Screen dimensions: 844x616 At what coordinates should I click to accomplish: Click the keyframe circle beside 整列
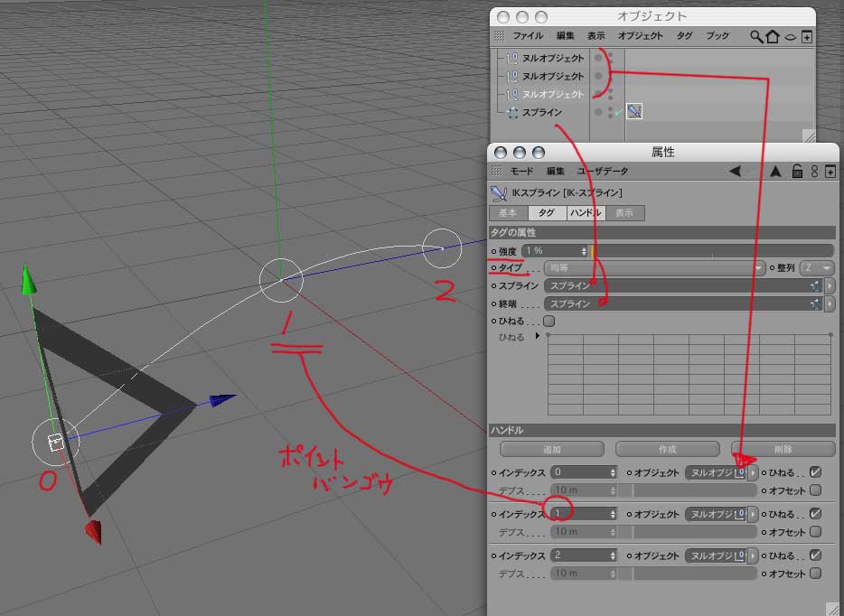click(772, 268)
